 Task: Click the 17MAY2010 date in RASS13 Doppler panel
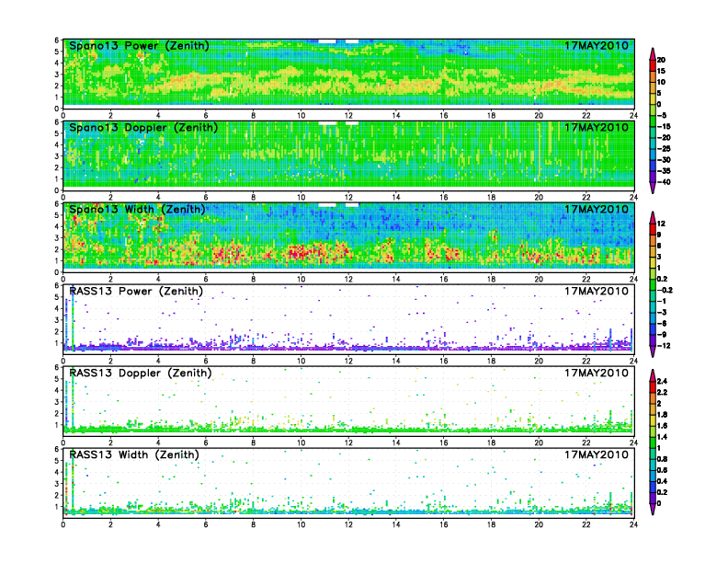click(597, 373)
